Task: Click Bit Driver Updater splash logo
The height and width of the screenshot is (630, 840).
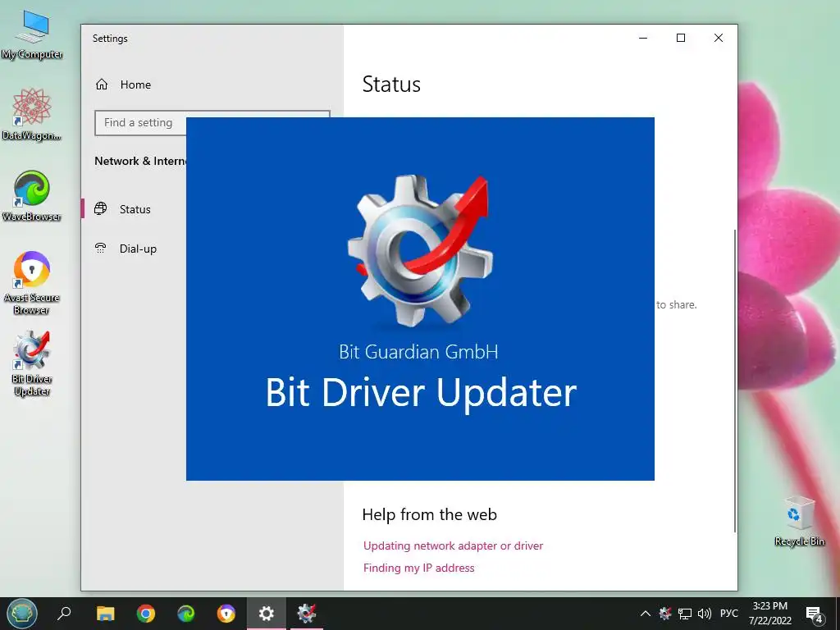Action: (x=421, y=249)
